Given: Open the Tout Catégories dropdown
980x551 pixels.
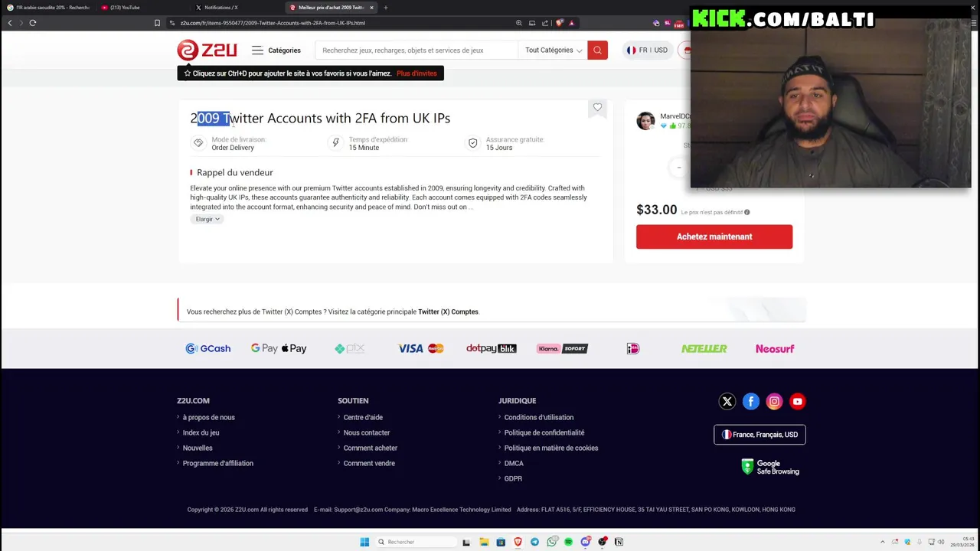Looking at the screenshot, I should click(554, 51).
